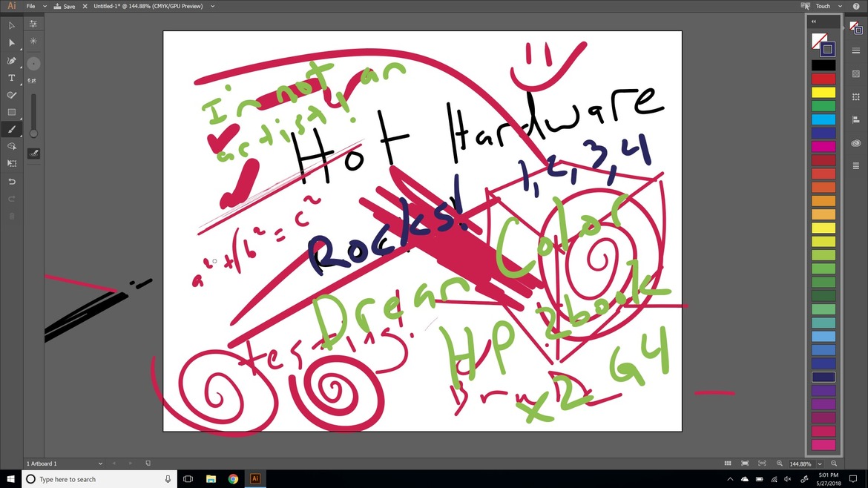Click the fit artboard in window icon

pos(745,464)
